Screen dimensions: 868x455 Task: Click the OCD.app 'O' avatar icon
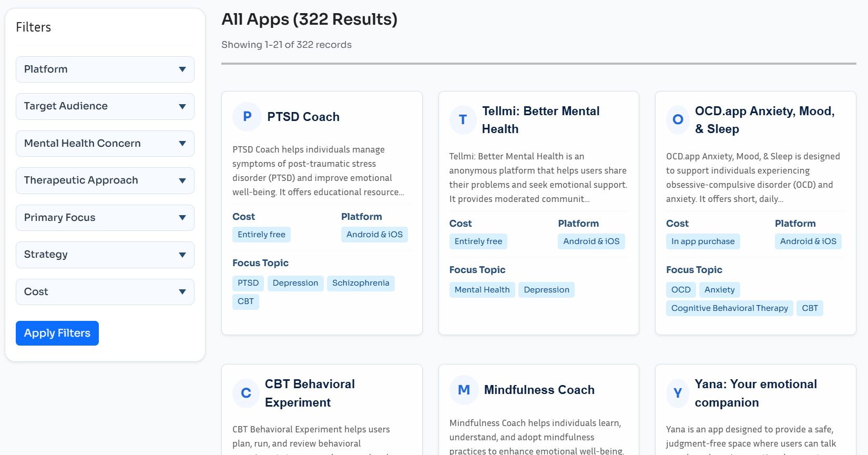[678, 120]
